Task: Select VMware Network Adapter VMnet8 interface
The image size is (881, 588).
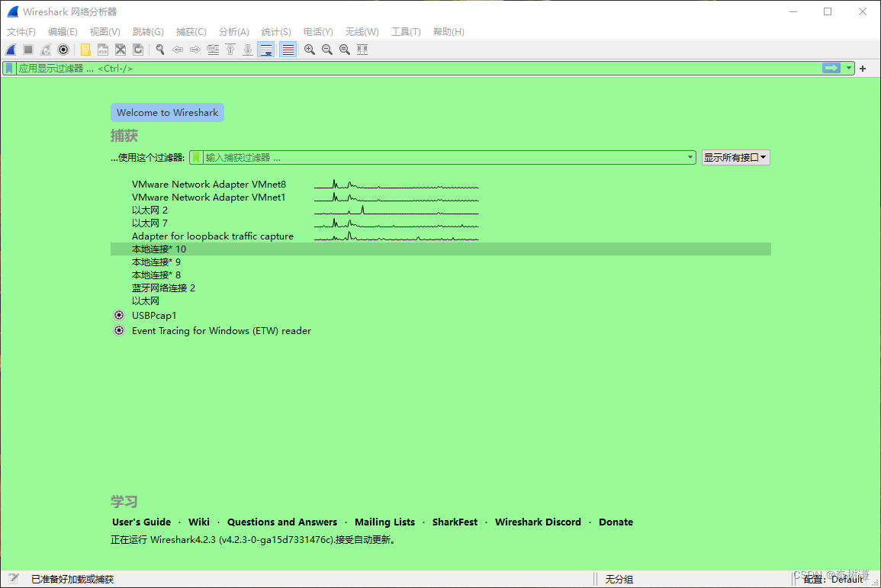Action: pos(441,185)
